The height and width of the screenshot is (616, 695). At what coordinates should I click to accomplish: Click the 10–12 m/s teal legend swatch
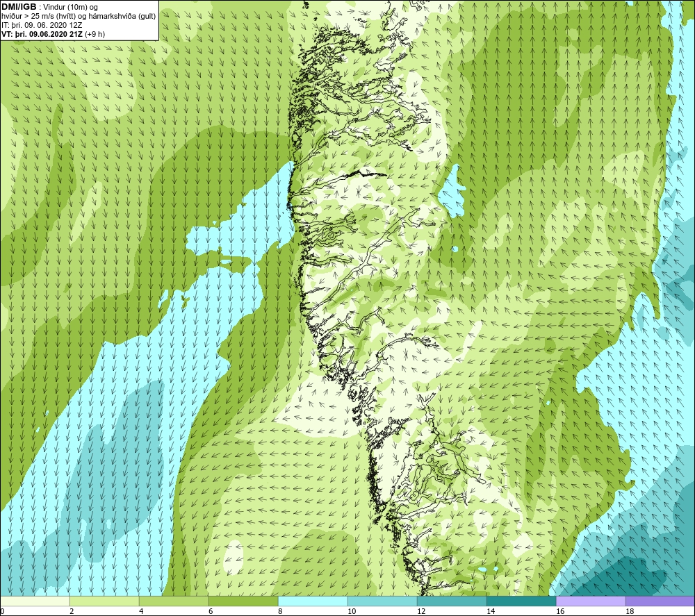pyautogui.click(x=382, y=601)
